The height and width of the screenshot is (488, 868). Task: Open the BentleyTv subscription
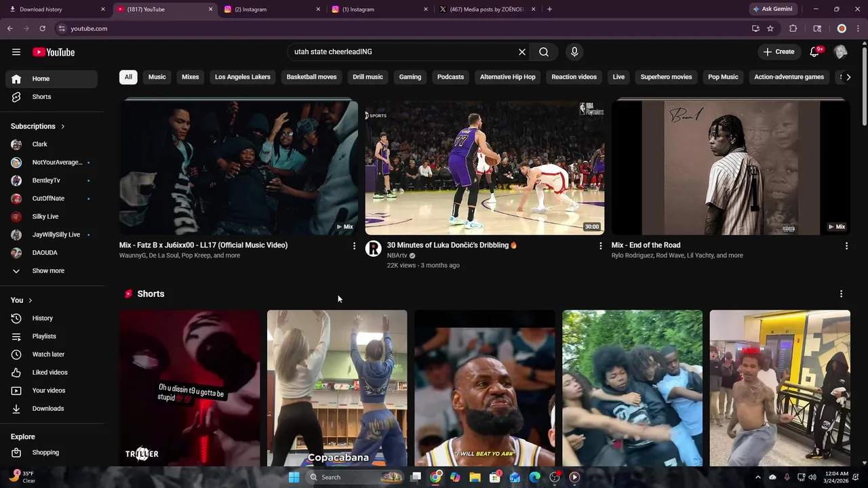click(52, 180)
